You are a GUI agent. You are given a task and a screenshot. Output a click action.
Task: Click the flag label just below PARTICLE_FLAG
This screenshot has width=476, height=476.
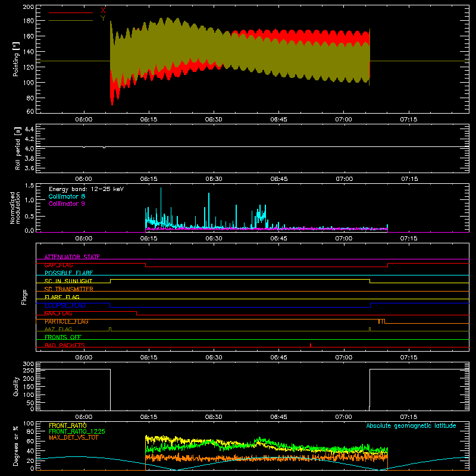pyautogui.click(x=58, y=329)
